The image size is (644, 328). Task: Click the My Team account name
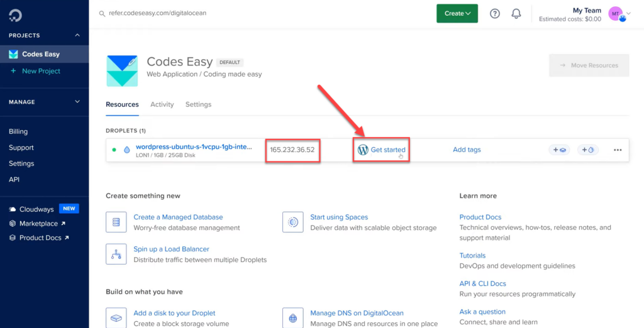[x=587, y=10]
